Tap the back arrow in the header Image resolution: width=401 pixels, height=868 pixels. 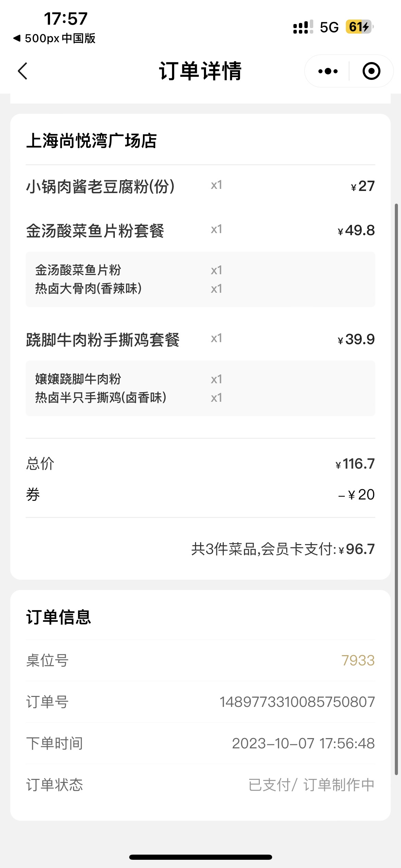23,71
